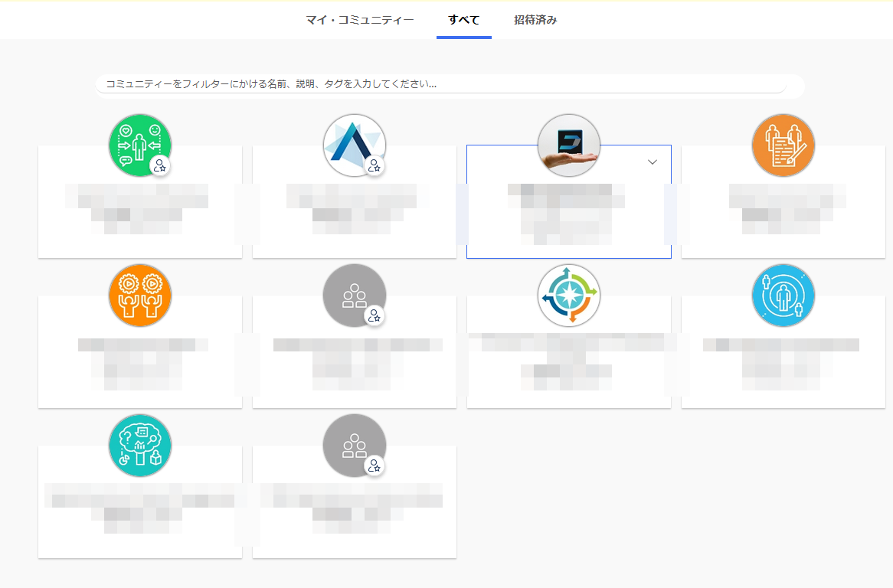Click the member badge on the blue triangle logo

[x=375, y=165]
